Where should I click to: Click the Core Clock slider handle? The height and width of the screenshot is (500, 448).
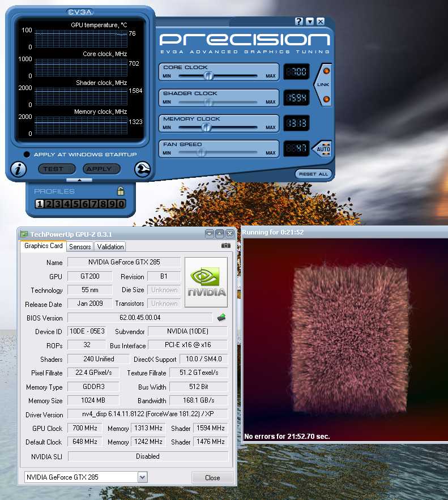[x=208, y=76]
